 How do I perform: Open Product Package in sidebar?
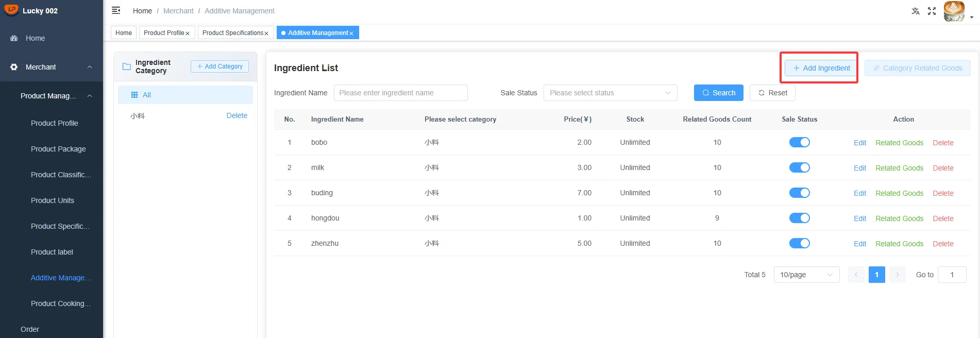(58, 149)
